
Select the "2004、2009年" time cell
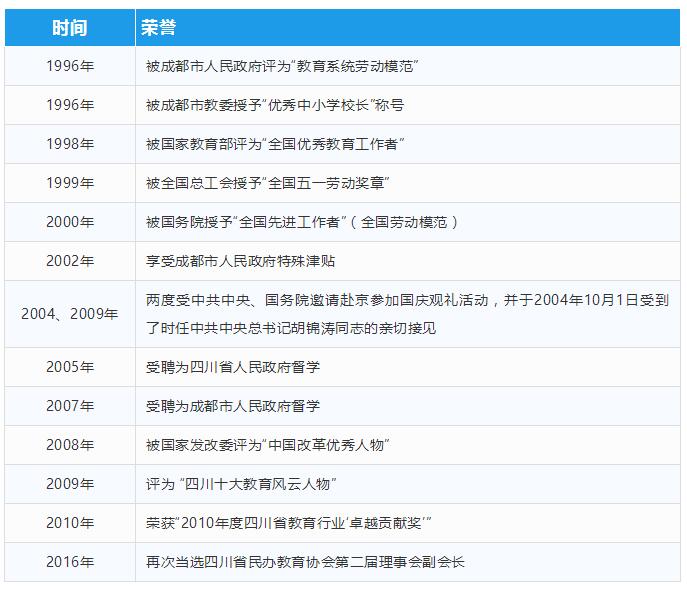(x=70, y=314)
